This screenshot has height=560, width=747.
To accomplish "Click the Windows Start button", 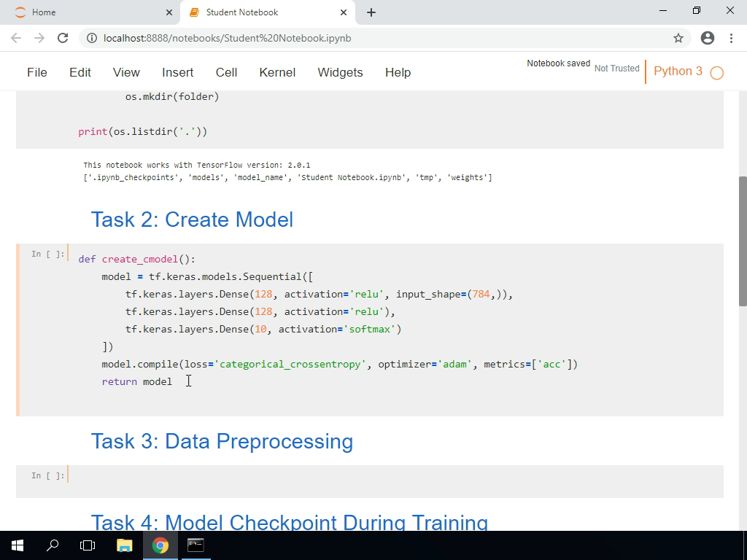I will click(x=16, y=545).
